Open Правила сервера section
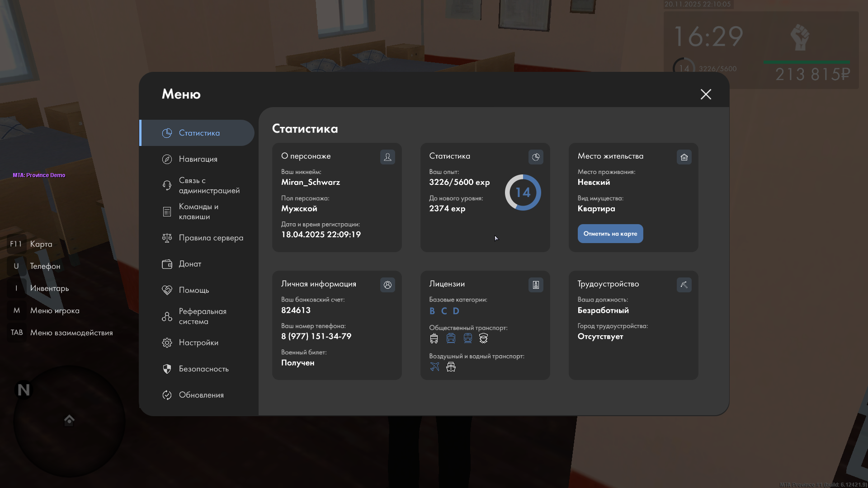This screenshot has height=488, width=868. (210, 238)
